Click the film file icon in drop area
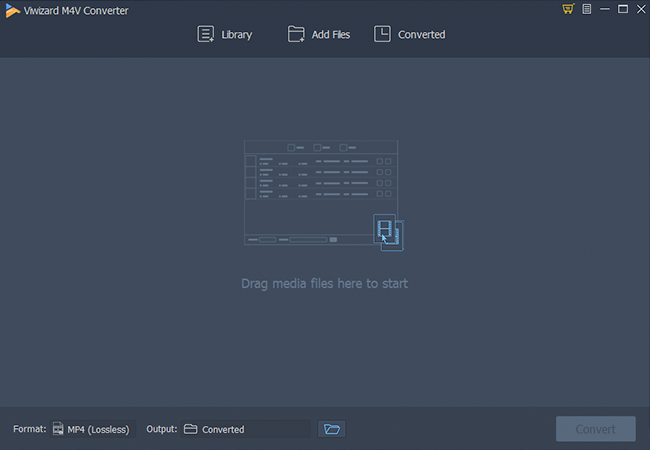Viewport: 650px width, 450px height. pos(384,229)
